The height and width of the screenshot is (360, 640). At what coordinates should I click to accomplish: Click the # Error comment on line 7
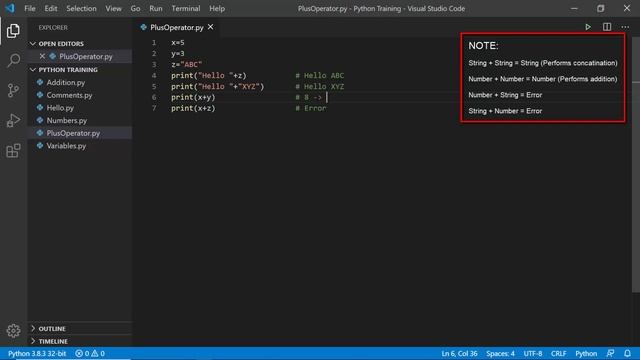point(311,108)
